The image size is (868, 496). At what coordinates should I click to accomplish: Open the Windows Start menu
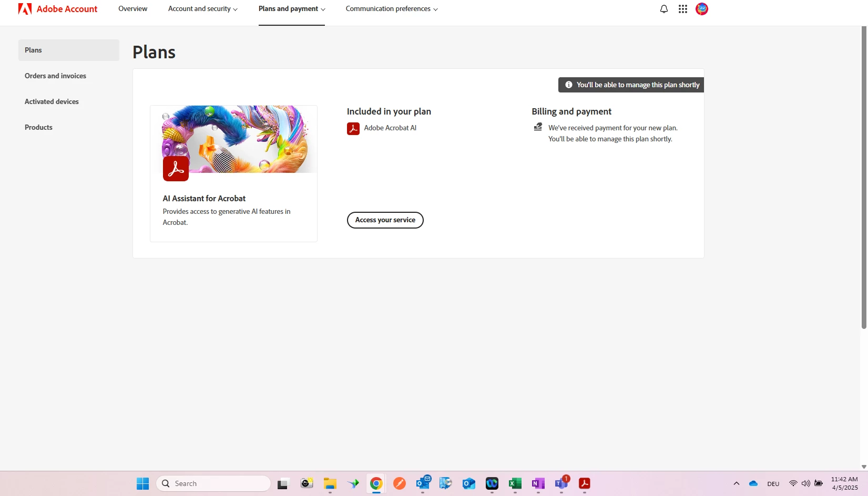(x=143, y=483)
